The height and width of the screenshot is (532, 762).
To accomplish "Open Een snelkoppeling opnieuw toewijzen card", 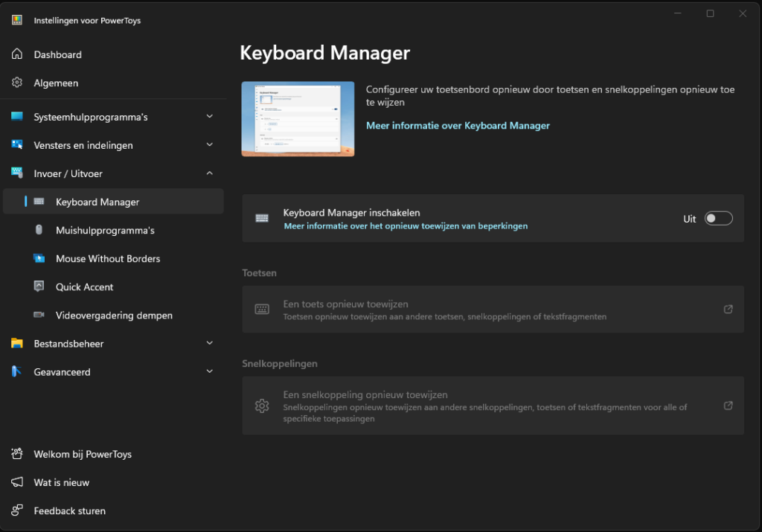I will pos(493,406).
